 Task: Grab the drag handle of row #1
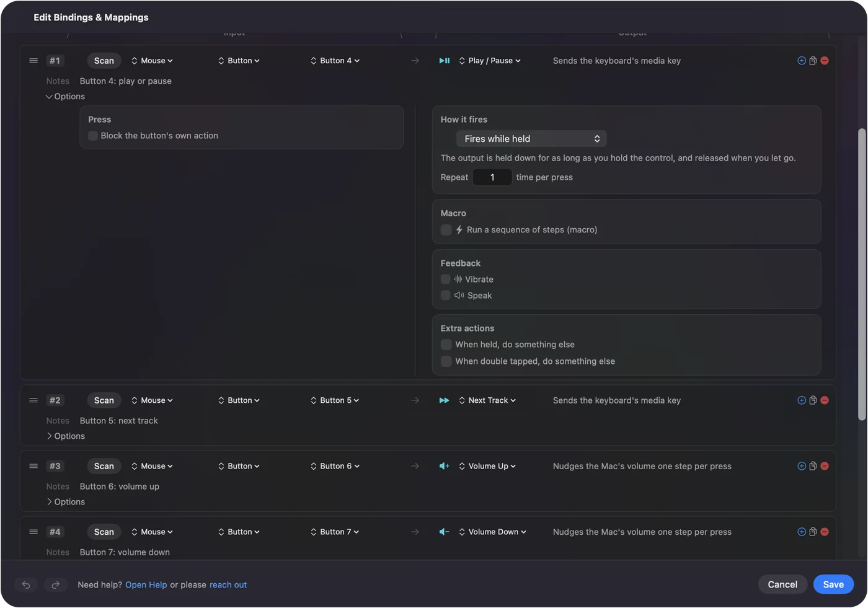pos(33,61)
